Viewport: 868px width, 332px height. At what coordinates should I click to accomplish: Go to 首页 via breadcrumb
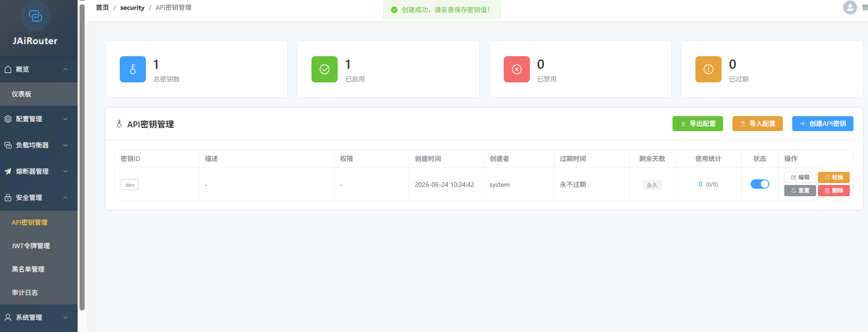[x=102, y=7]
